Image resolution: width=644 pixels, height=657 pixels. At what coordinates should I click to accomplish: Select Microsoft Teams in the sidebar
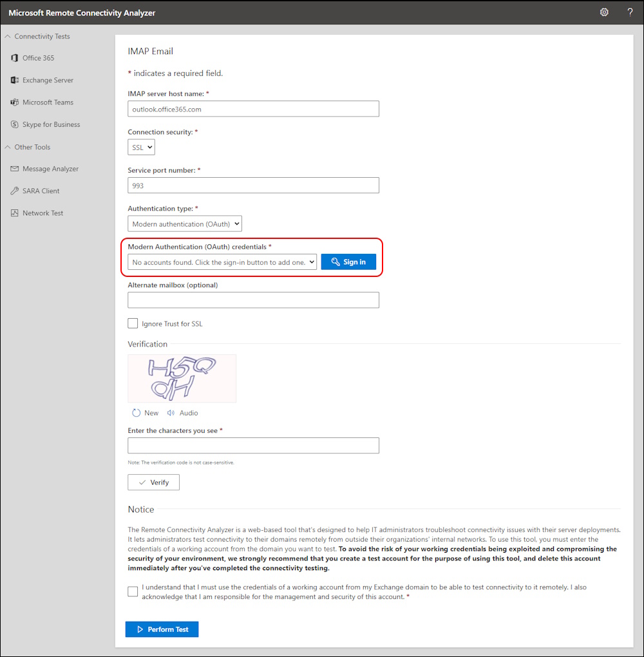(48, 102)
